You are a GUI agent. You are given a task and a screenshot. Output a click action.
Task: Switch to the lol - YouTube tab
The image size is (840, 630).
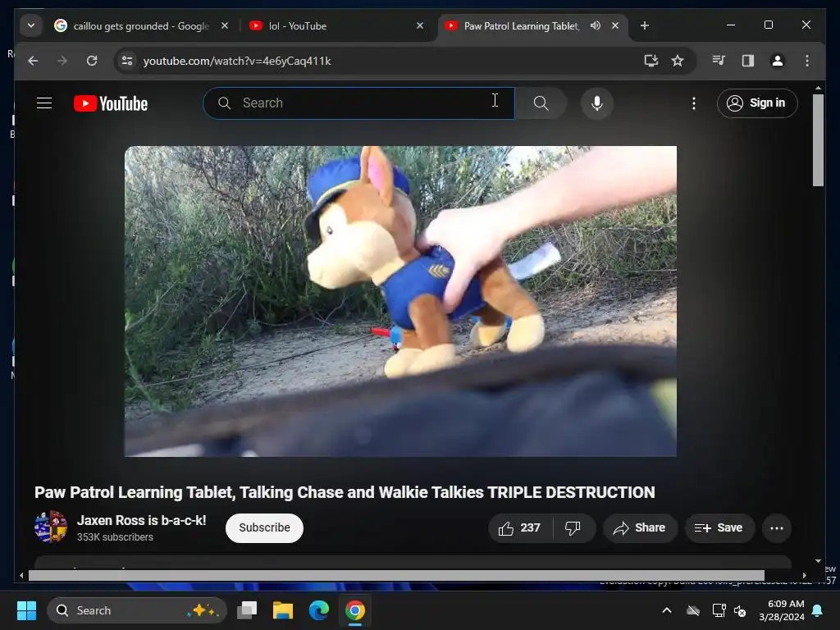pyautogui.click(x=337, y=25)
